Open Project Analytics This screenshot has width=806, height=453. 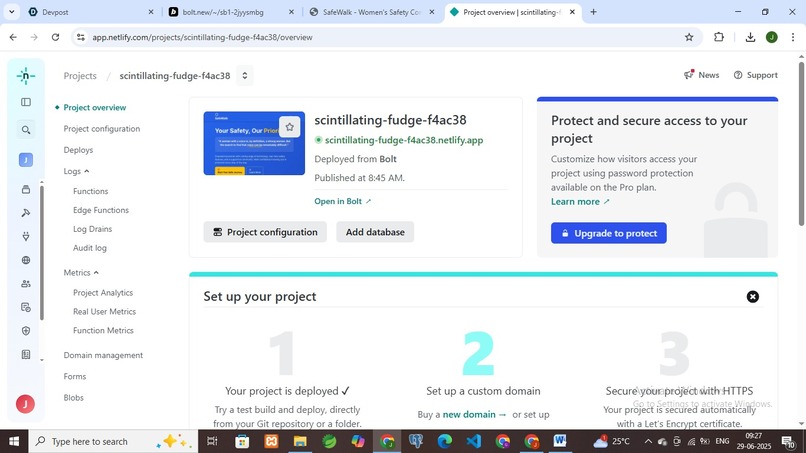tap(103, 293)
